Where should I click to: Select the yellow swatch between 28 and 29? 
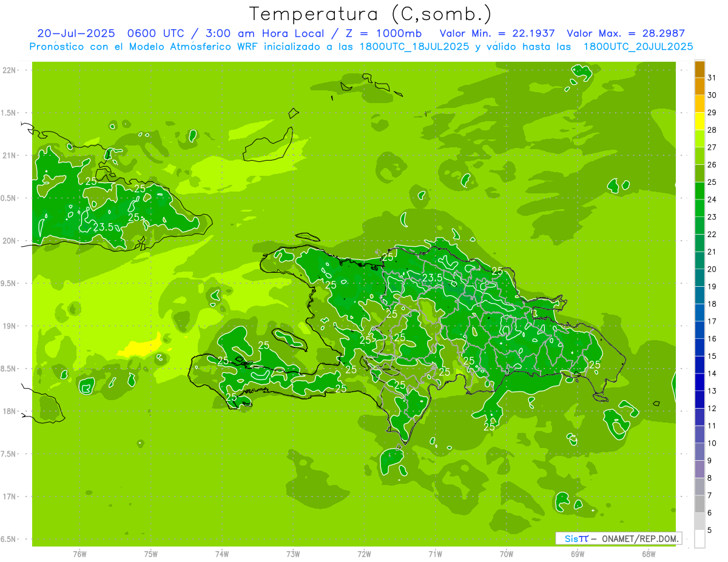click(699, 122)
